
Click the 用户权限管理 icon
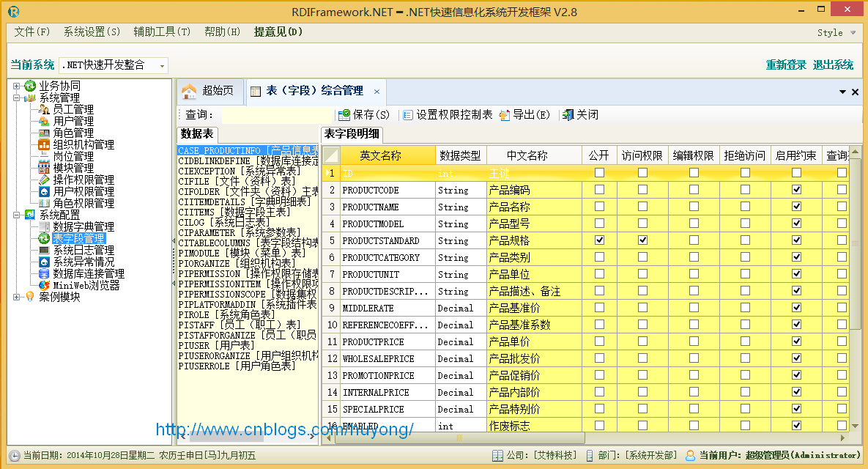44,191
